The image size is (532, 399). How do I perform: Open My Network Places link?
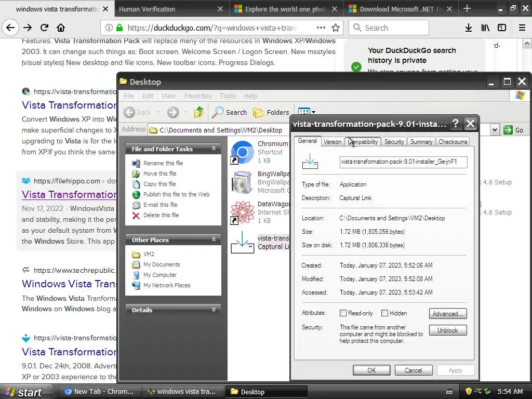click(x=166, y=285)
